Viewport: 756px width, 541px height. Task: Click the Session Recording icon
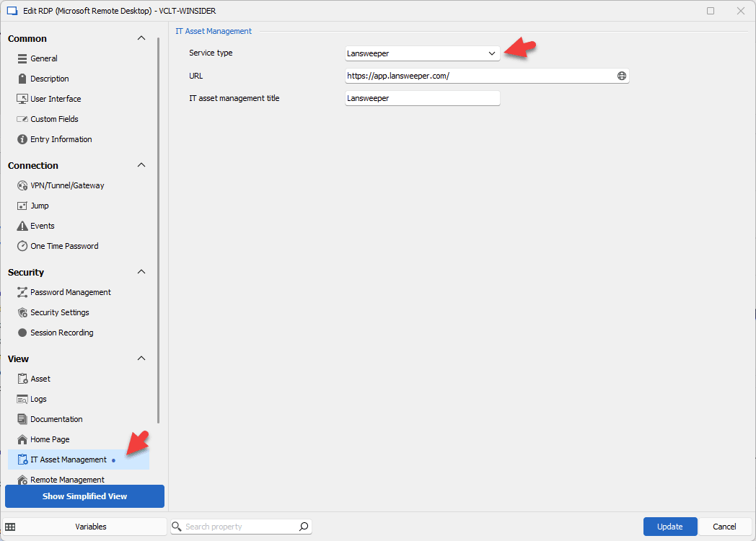point(22,333)
